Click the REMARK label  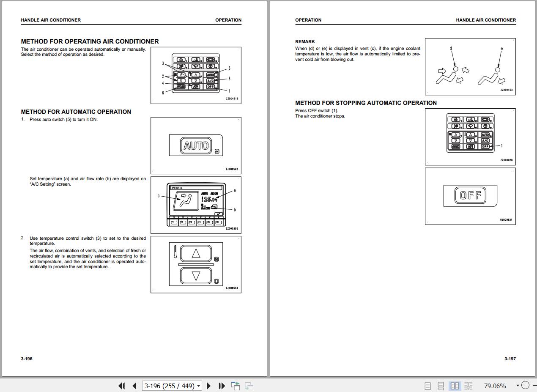pyautogui.click(x=305, y=41)
